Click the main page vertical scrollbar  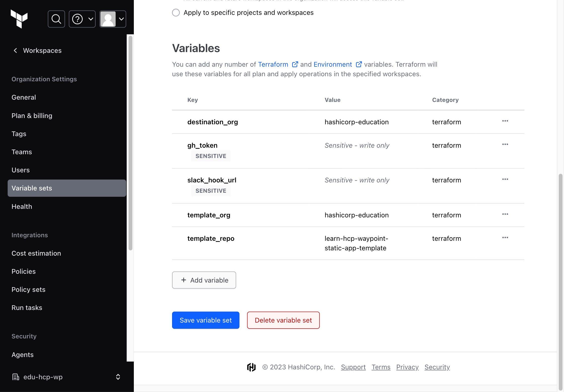tap(560, 282)
